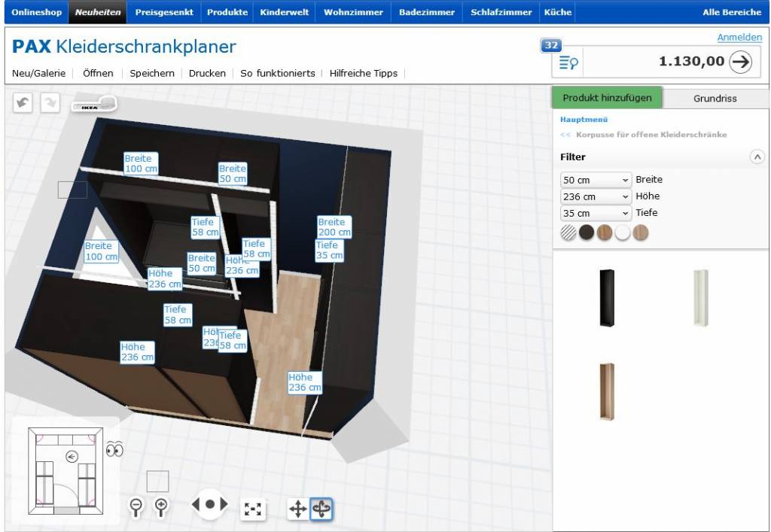Pick the brown oak swatch beside black-brown
The image size is (771, 532).
coord(605,233)
